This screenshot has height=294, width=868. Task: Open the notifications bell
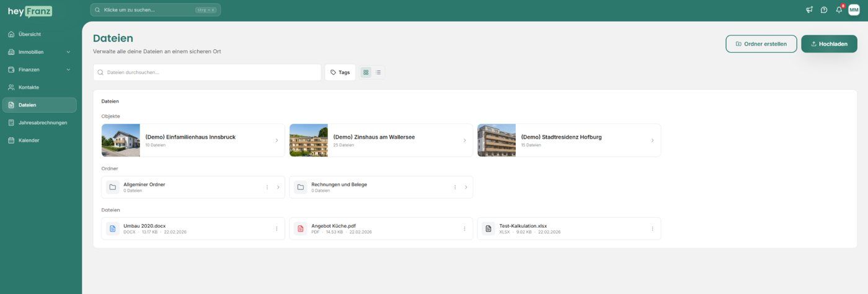pyautogui.click(x=839, y=10)
